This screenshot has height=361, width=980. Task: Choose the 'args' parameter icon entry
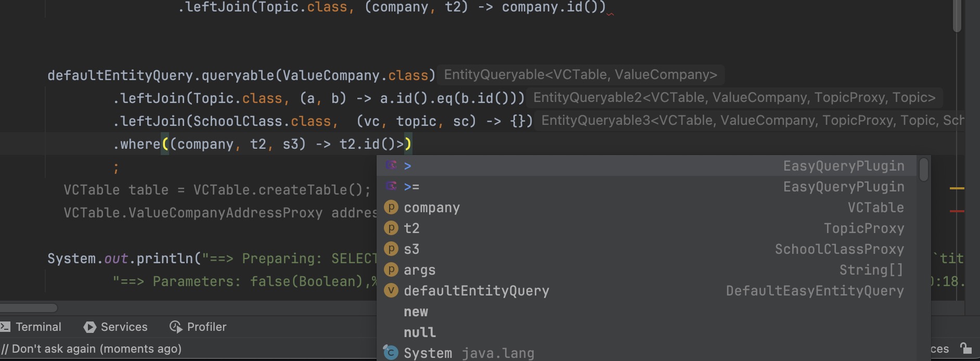(391, 269)
